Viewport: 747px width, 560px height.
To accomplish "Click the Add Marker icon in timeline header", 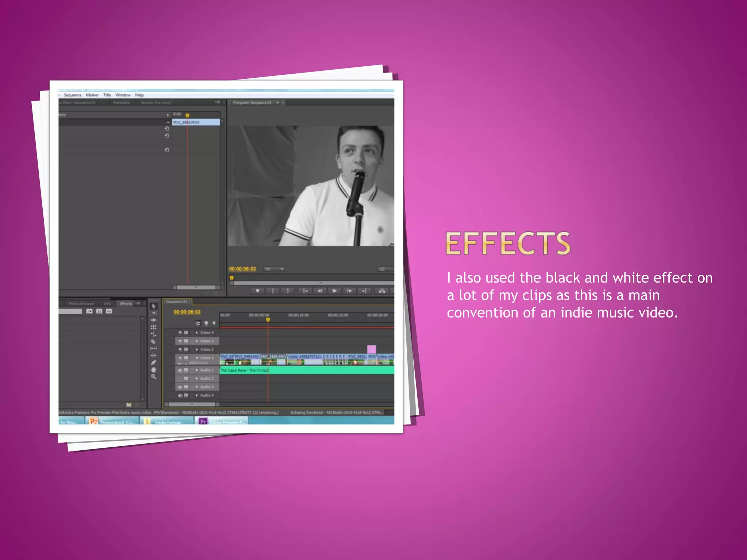I will coord(214,323).
